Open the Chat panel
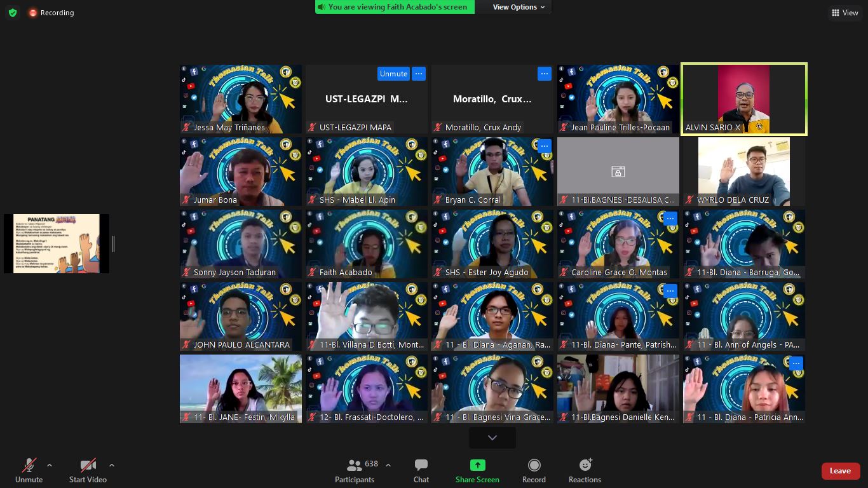The width and height of the screenshot is (868, 488). coord(421,471)
